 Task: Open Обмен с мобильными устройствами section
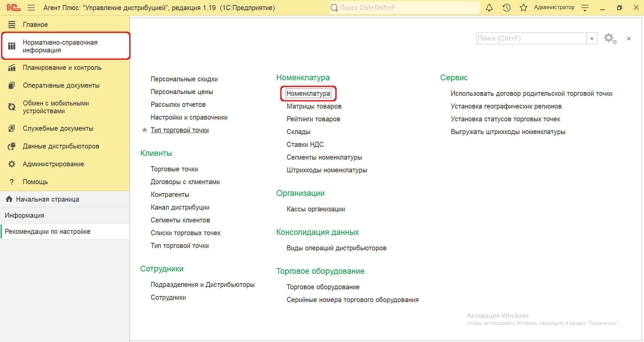click(65, 107)
